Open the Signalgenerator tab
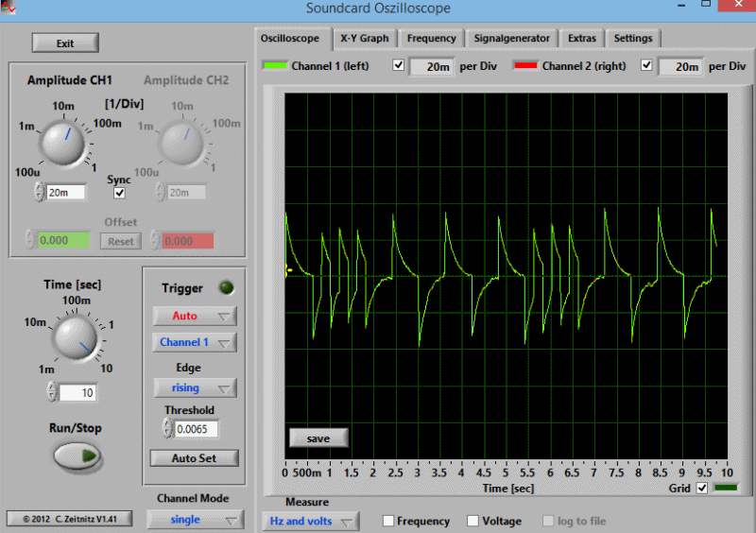This screenshot has height=533, width=756. tap(511, 38)
